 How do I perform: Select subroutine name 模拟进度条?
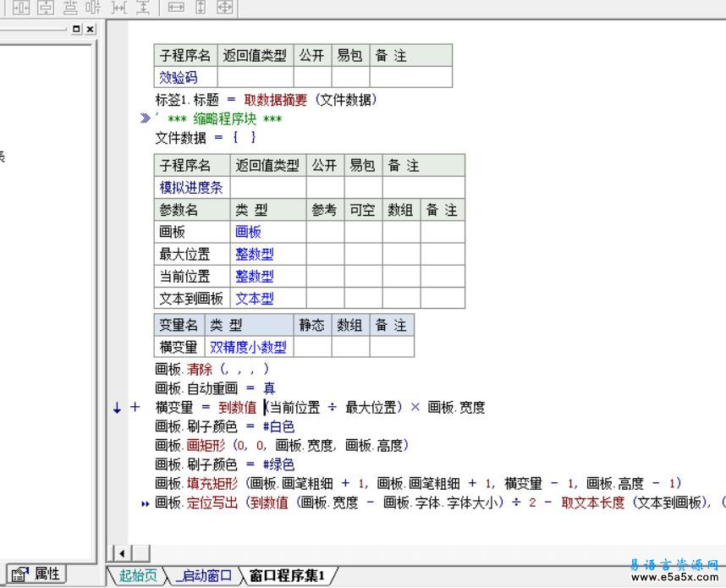pos(191,188)
